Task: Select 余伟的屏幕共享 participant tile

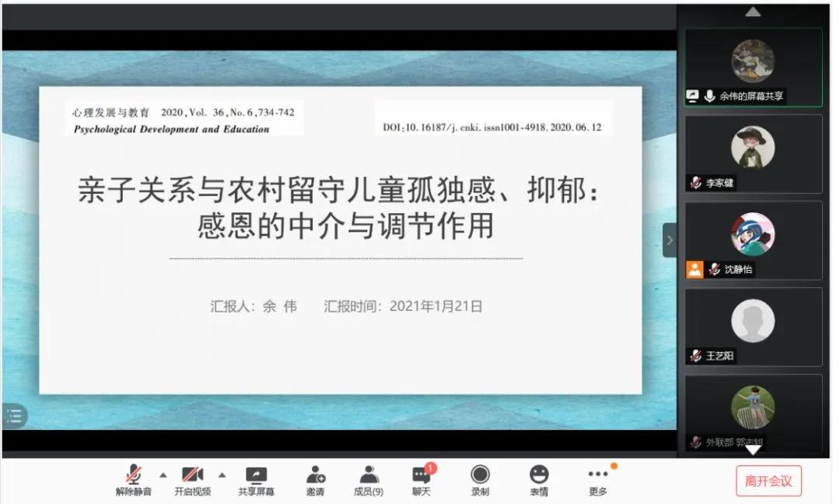Action: click(x=753, y=68)
